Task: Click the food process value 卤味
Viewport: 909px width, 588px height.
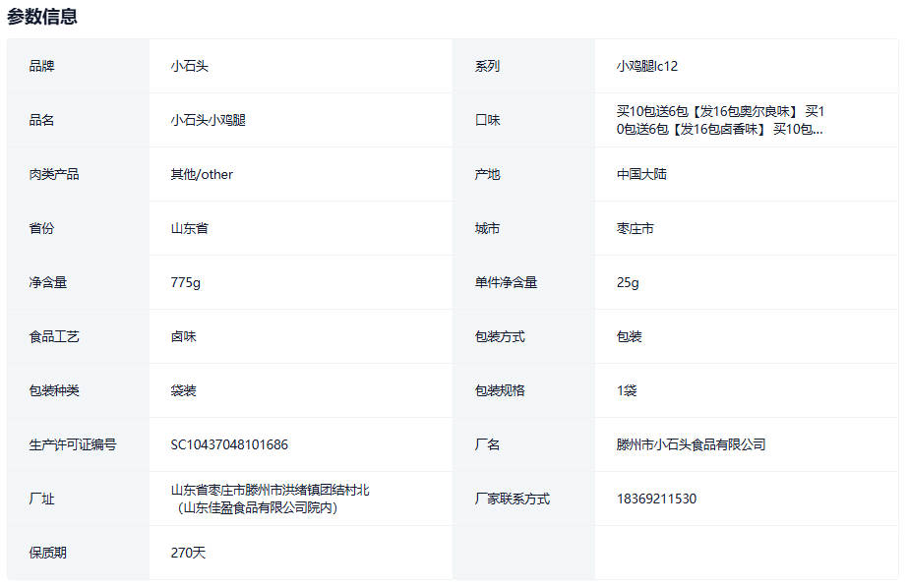Action: [x=183, y=336]
